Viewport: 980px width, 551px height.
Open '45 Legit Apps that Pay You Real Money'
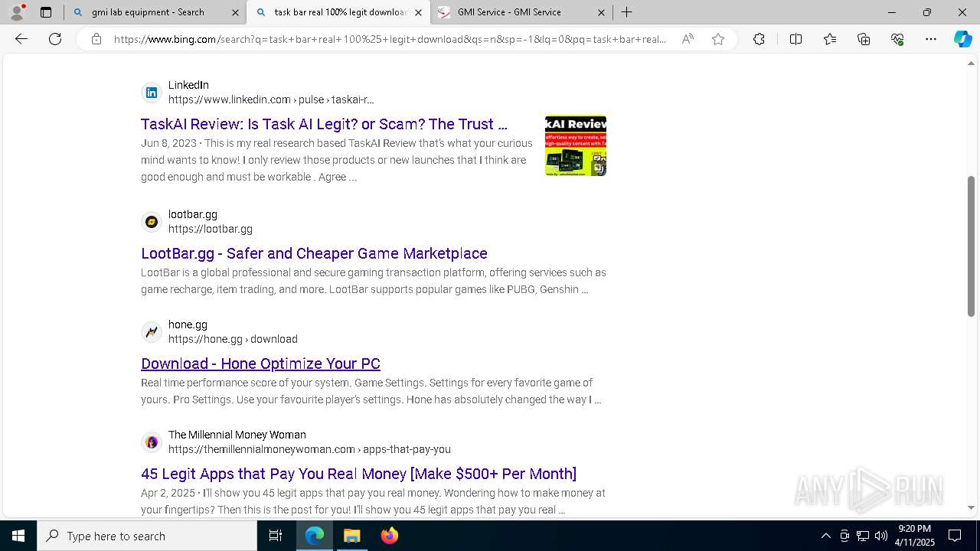pos(358,474)
